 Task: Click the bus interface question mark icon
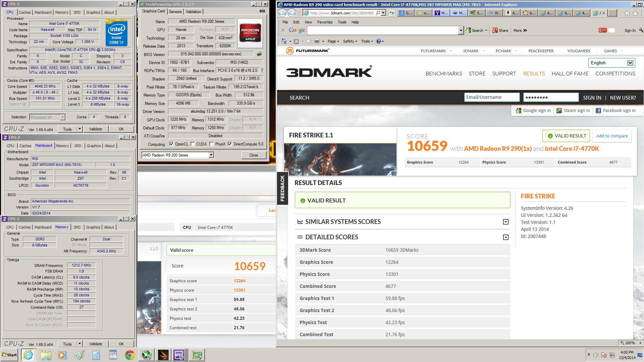pyautogui.click(x=262, y=70)
